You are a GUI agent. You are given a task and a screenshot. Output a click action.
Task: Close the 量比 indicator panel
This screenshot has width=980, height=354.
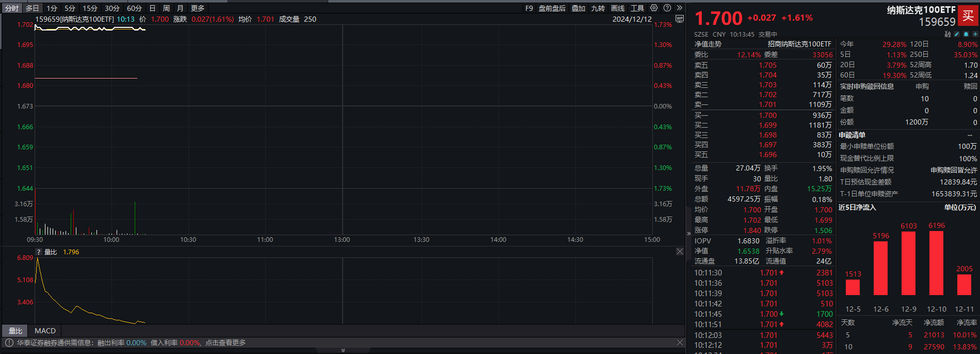tap(680, 252)
